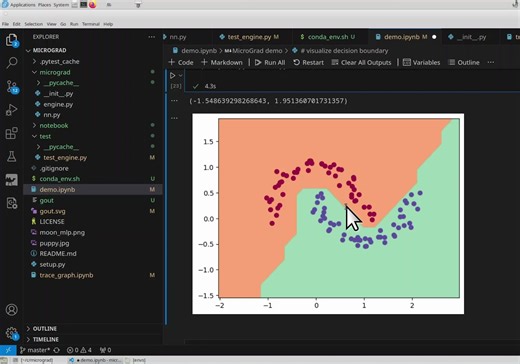Open Explorer views and more actions ellipsis
This screenshot has width=520, height=364.
(x=152, y=37)
